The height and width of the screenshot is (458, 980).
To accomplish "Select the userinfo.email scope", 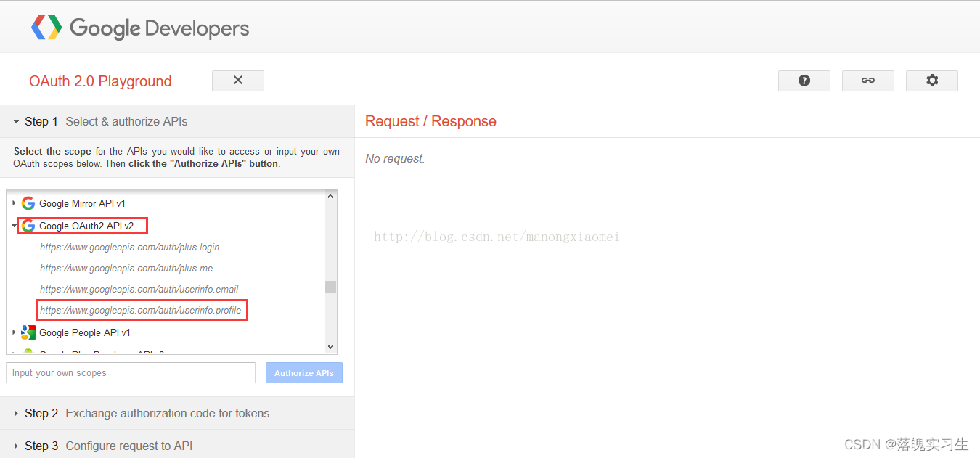I will click(139, 290).
